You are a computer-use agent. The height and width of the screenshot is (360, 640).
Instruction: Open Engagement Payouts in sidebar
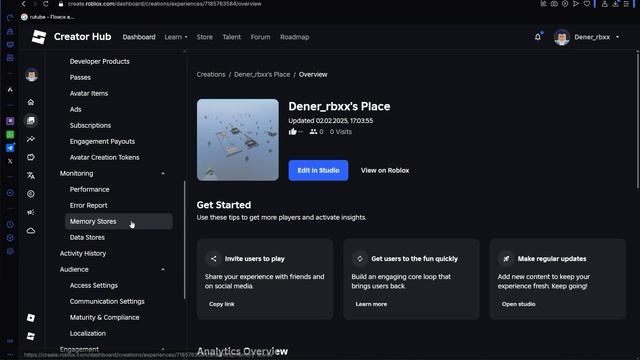[102, 141]
